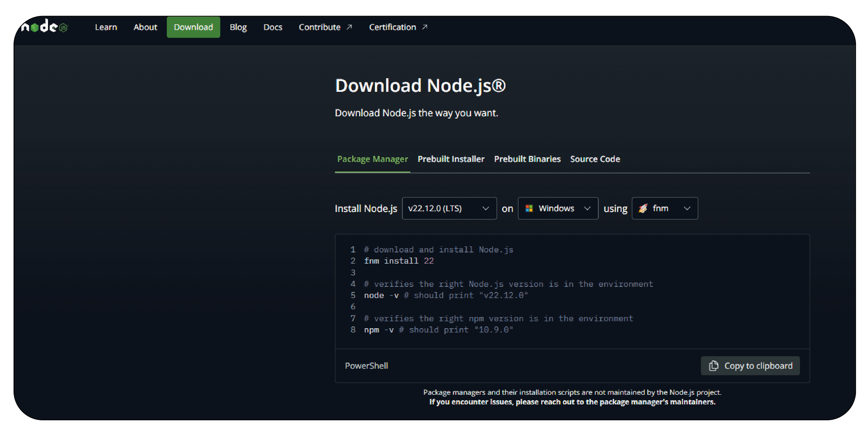Click the "# download and install Node.js" comment
Image resolution: width=868 pixels, height=431 pixels.
click(439, 249)
